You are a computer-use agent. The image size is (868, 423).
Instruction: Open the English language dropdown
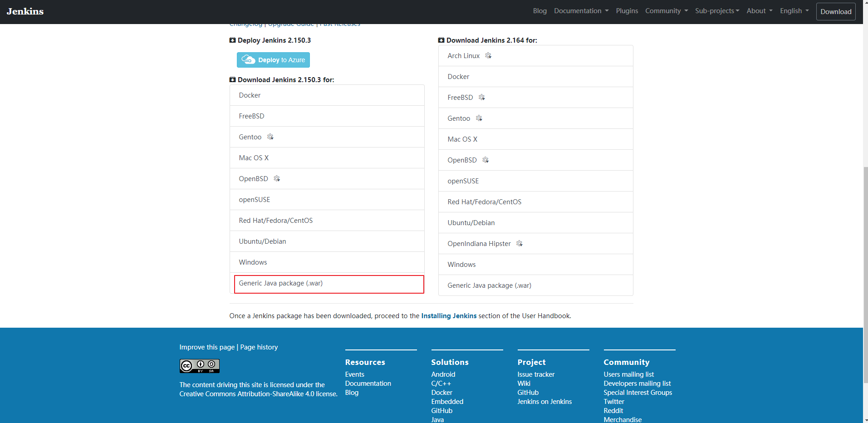pyautogui.click(x=794, y=11)
